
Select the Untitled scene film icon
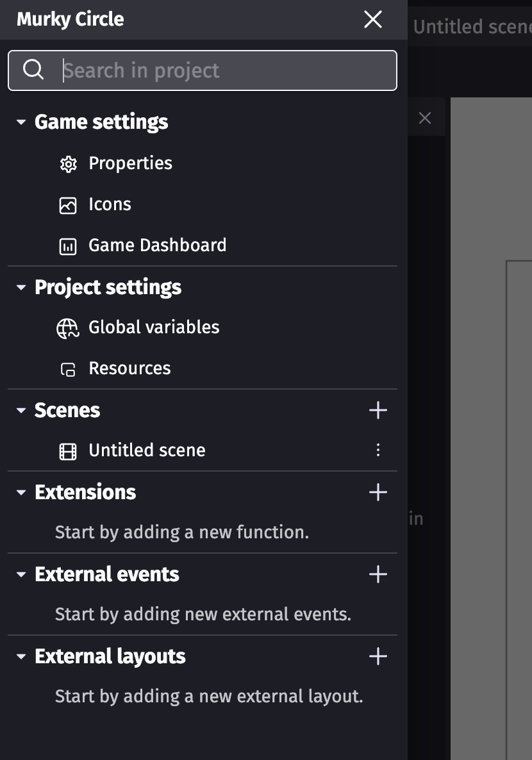68,451
